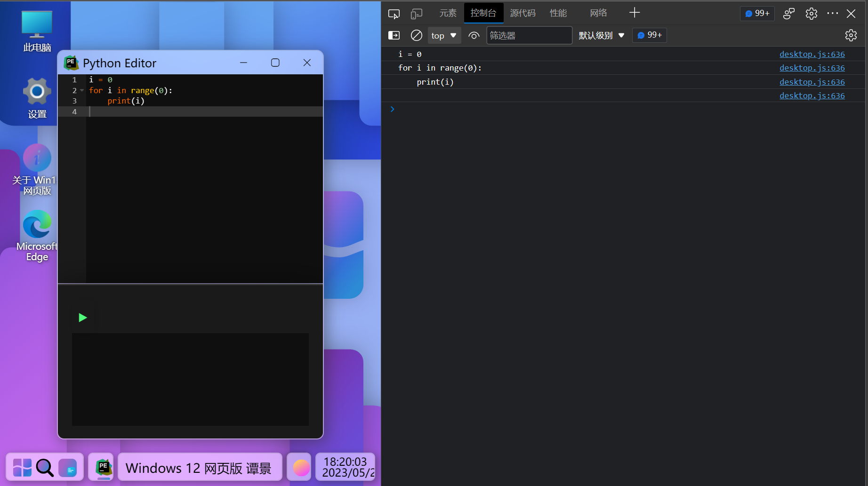Switch to the 元素 tab
This screenshot has width=868, height=486.
coord(447,13)
